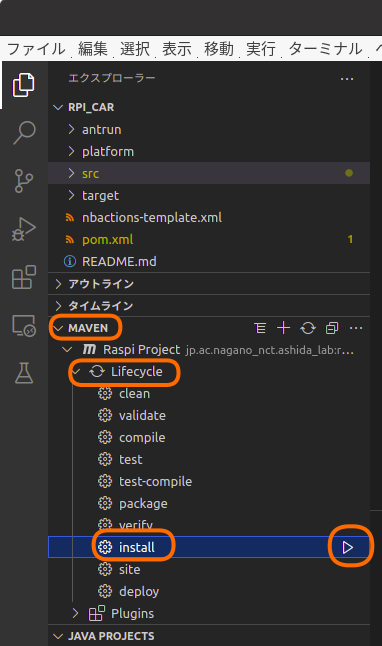
Task: Open the ターミナル menu
Action: [x=325, y=49]
